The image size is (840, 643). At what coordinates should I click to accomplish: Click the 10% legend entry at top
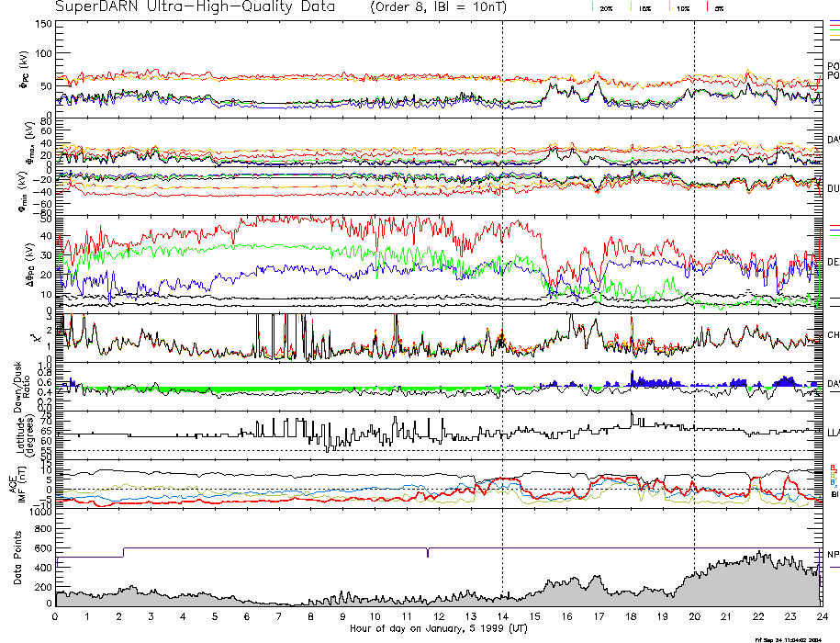click(x=680, y=7)
